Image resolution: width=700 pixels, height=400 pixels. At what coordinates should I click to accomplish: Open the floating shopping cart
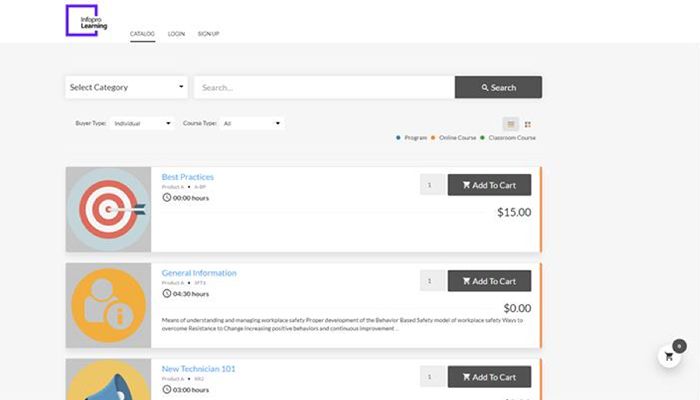(x=669, y=356)
